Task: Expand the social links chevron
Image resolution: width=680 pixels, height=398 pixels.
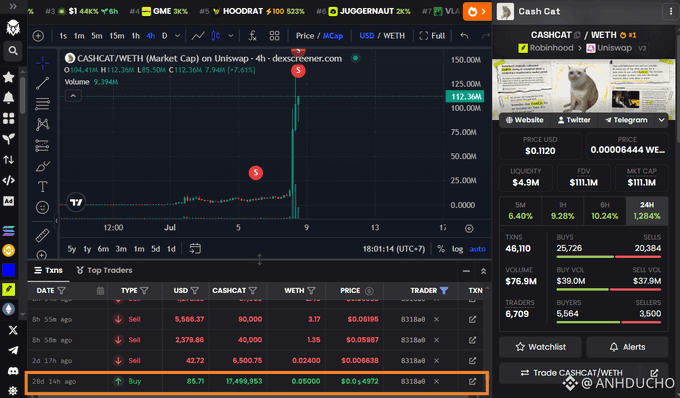Action: click(x=661, y=120)
